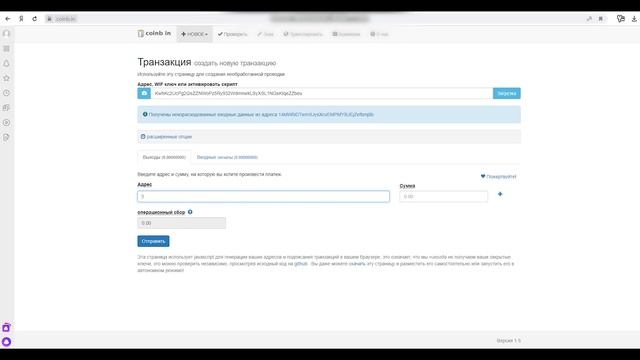Open purple shopping bag icon in sidebar

tap(6, 327)
